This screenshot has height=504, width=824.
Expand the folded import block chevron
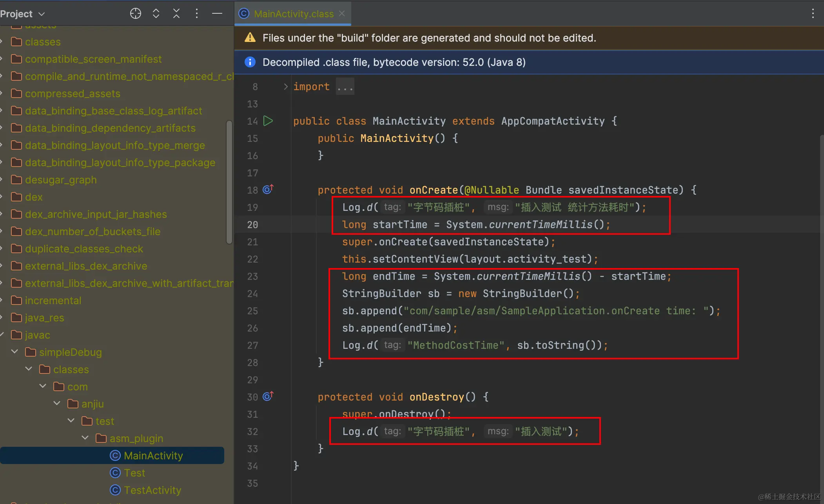point(286,87)
